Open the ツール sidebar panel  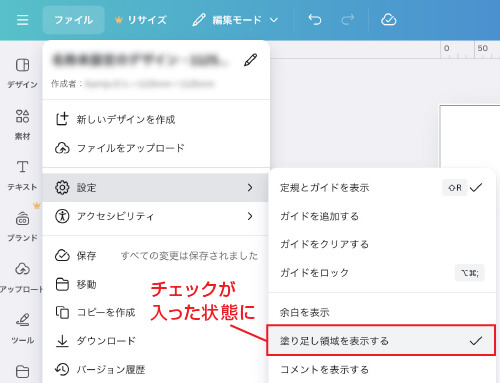tap(22, 329)
